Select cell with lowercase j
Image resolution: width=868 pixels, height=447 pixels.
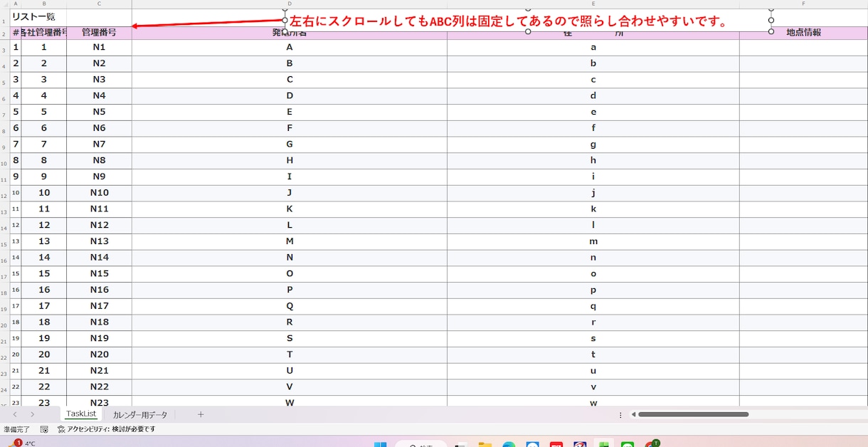tap(593, 193)
